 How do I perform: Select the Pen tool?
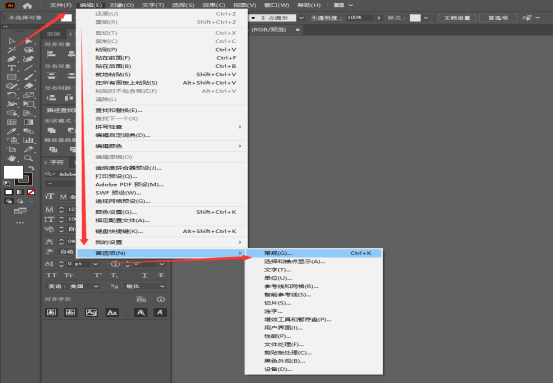12,59
